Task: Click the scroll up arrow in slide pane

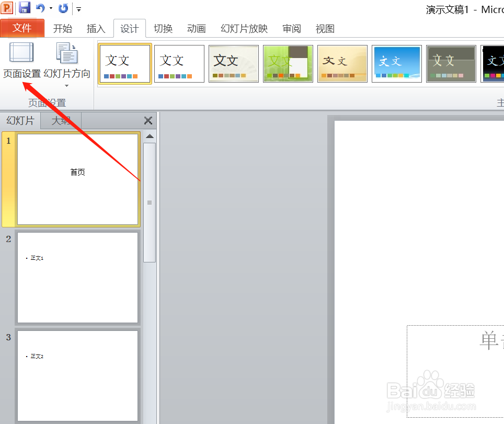Action: pos(150,136)
